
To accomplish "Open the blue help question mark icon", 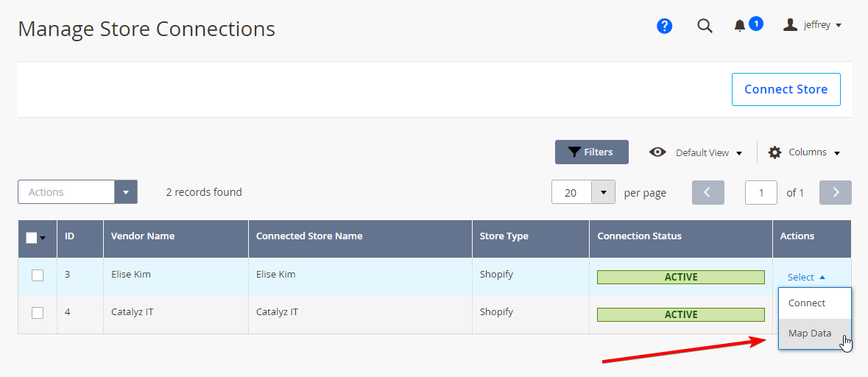I will (664, 26).
